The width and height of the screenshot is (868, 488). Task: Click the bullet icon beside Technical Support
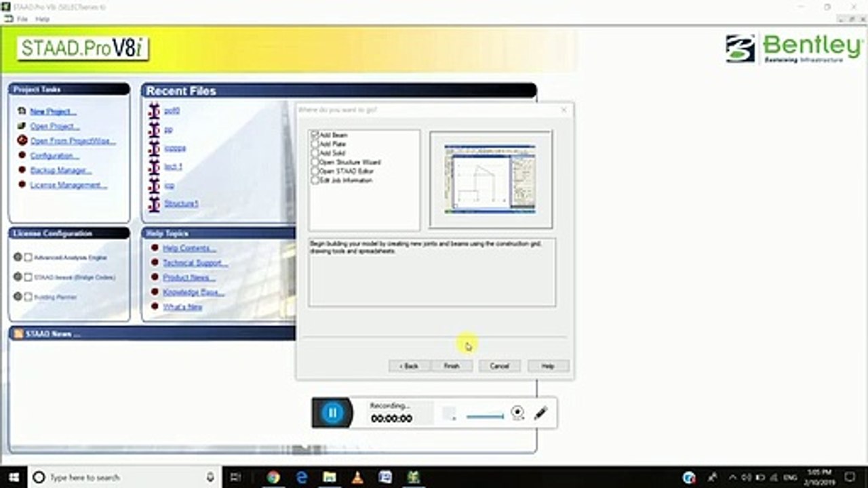pyautogui.click(x=155, y=263)
